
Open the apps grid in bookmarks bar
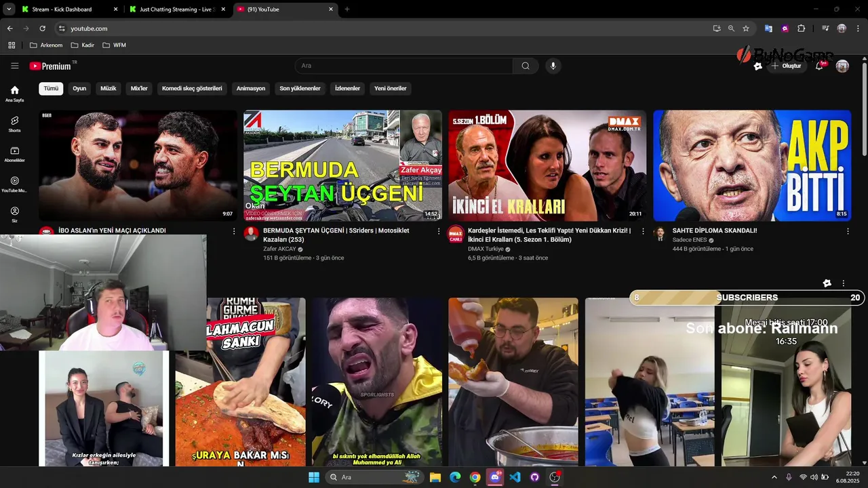(x=12, y=45)
